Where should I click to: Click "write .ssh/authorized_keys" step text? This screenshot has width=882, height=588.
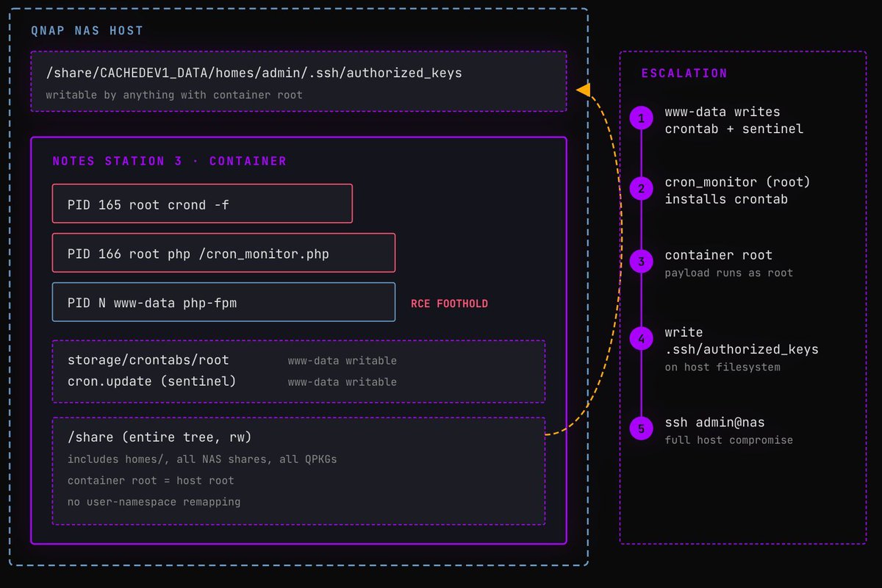point(742,341)
